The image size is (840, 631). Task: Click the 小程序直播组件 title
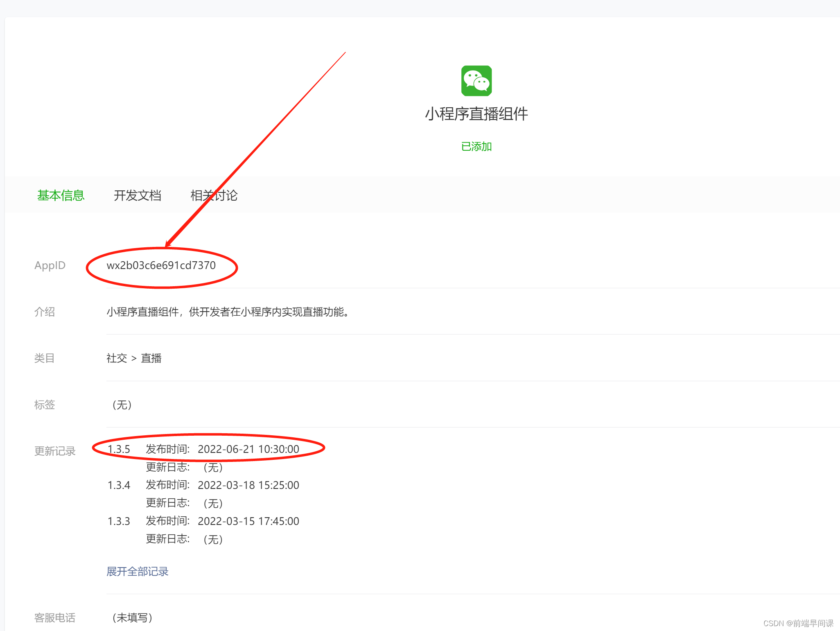476,114
